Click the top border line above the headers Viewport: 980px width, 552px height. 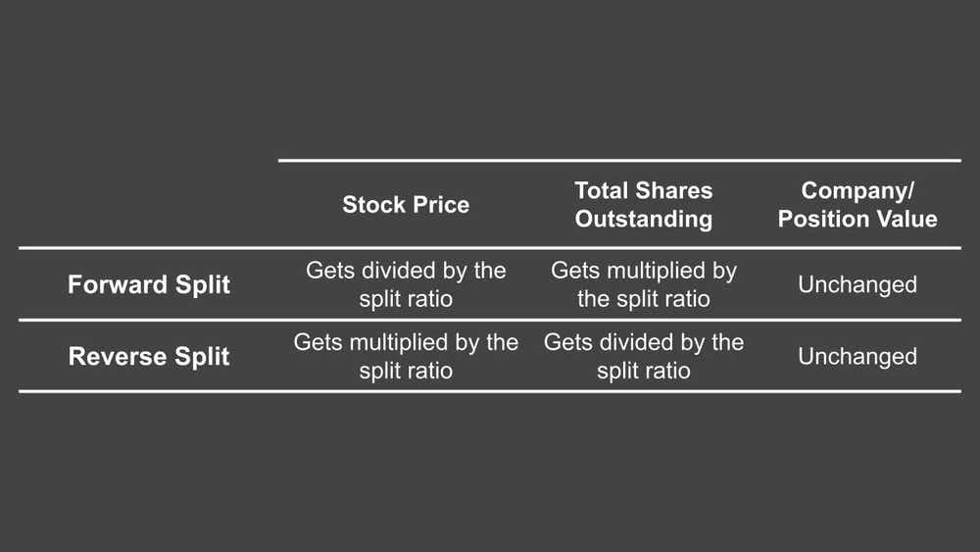619,161
